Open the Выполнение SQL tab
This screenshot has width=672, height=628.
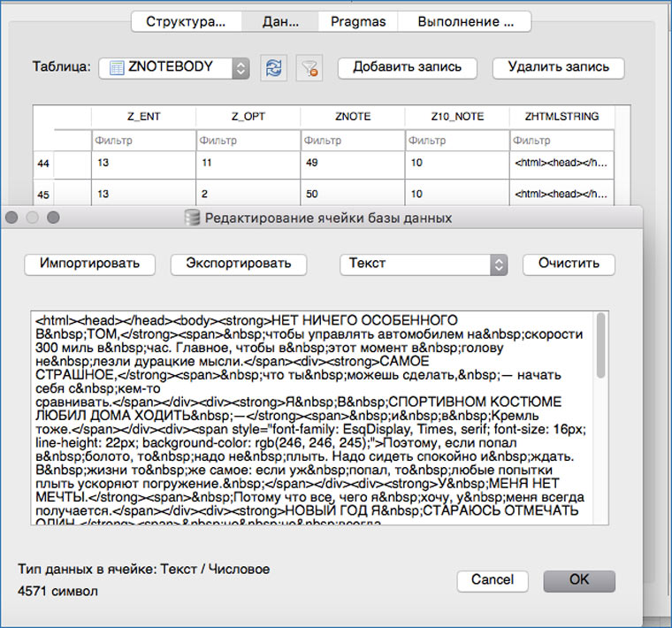click(x=464, y=21)
